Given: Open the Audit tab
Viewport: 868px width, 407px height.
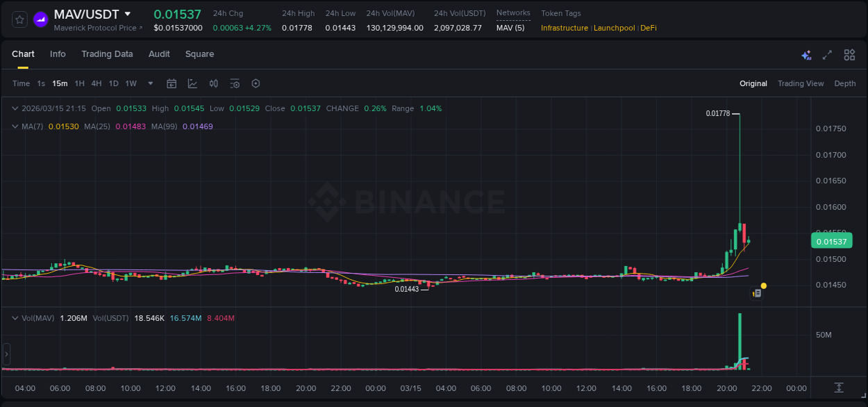Looking at the screenshot, I should [x=159, y=54].
